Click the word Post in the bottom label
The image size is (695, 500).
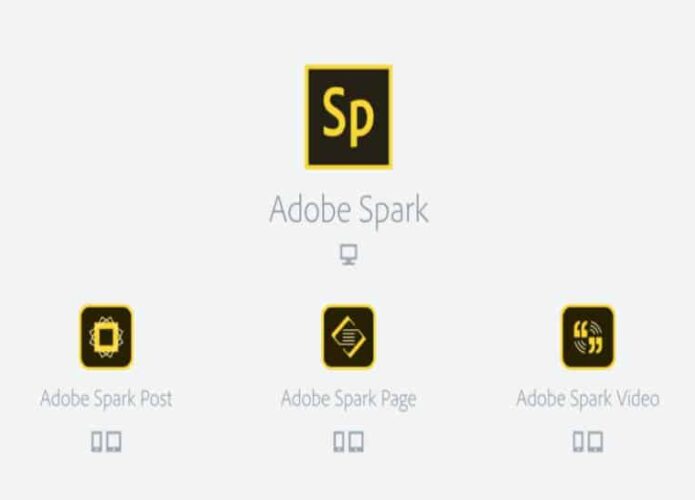[156, 398]
